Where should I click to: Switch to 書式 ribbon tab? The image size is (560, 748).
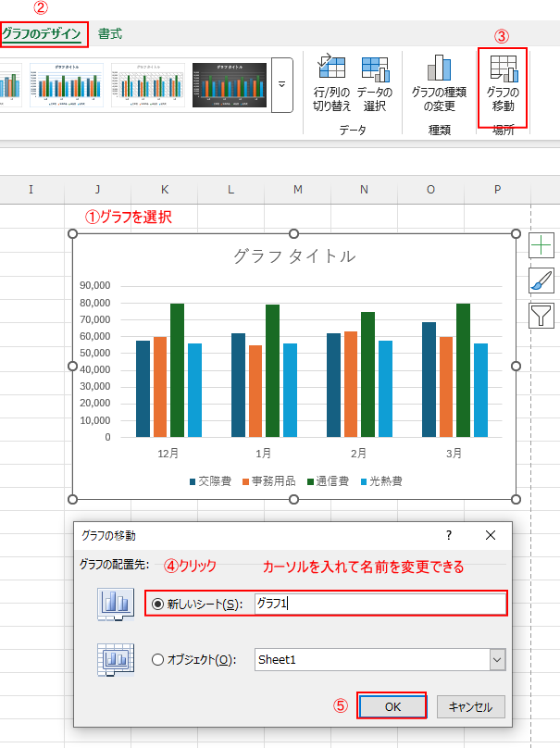pyautogui.click(x=110, y=34)
